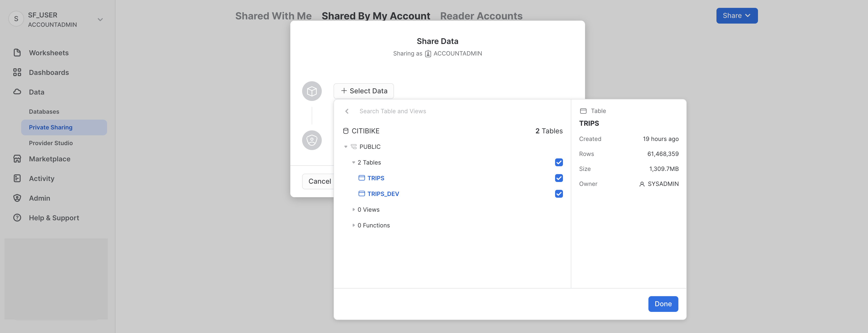Click the Activity log icon
Viewport: 868px width, 333px height.
coord(17,178)
